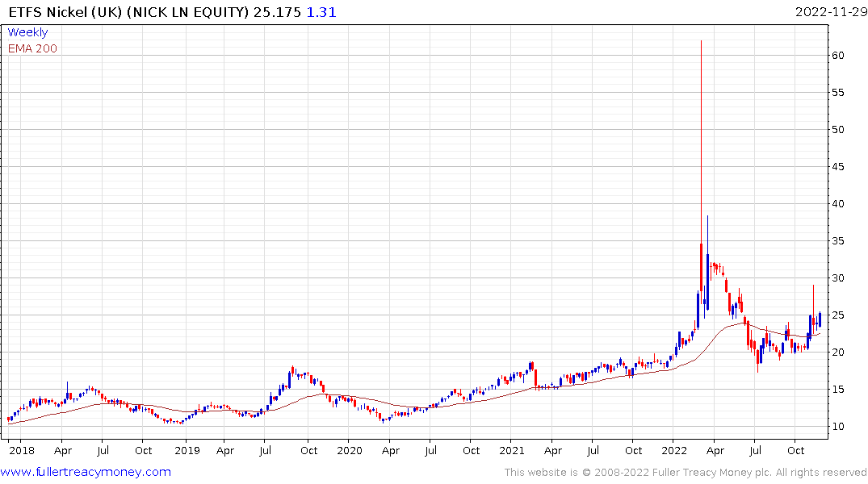The image size is (868, 484).
Task: Click the date 2022-11-29
Action: (x=831, y=12)
